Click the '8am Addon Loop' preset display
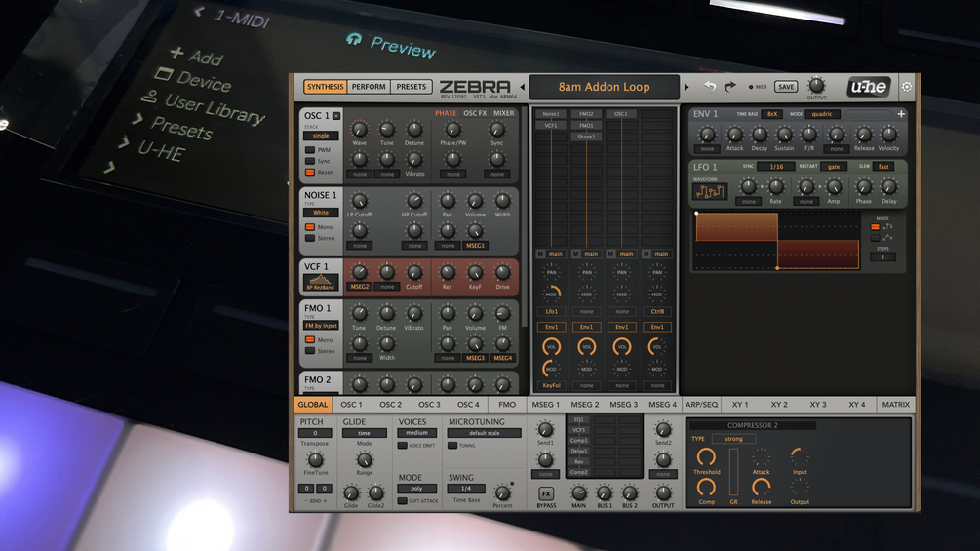 coord(604,87)
